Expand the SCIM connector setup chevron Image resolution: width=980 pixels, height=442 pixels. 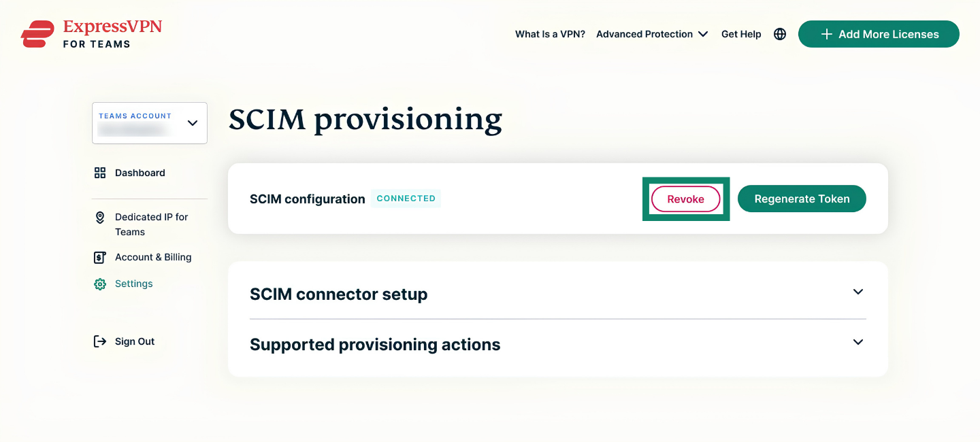[858, 292]
